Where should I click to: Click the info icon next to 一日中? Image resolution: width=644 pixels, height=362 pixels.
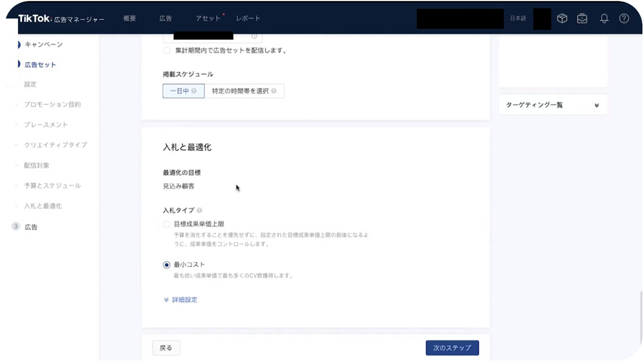click(194, 91)
